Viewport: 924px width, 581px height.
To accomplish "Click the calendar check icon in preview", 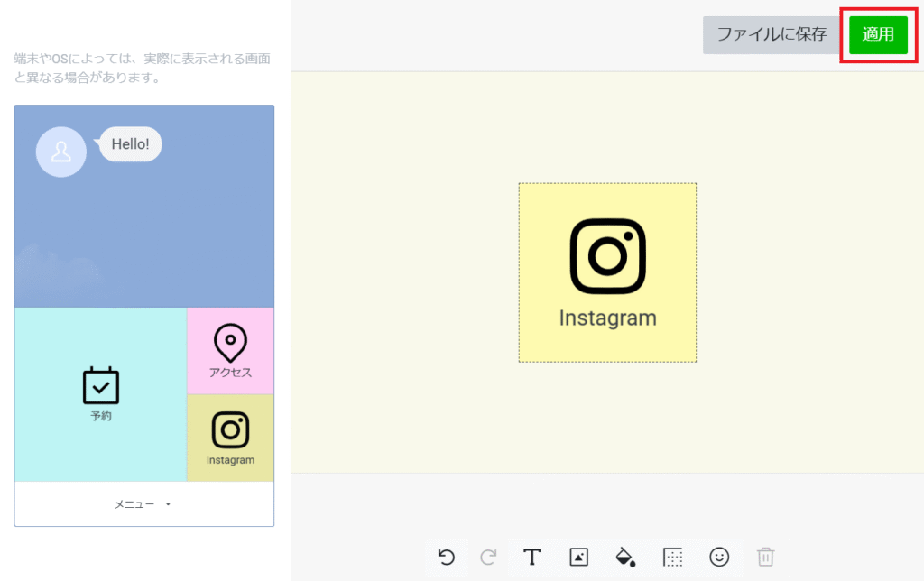I will pos(101,385).
